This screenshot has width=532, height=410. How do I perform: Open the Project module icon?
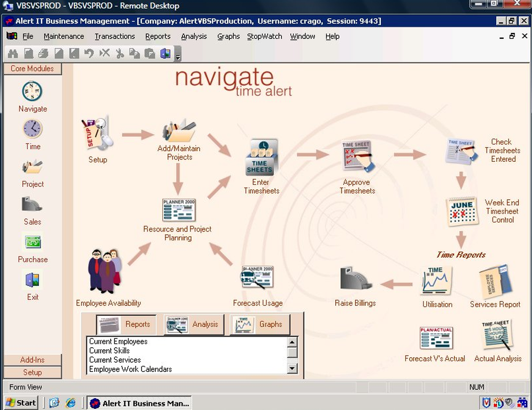[x=32, y=167]
